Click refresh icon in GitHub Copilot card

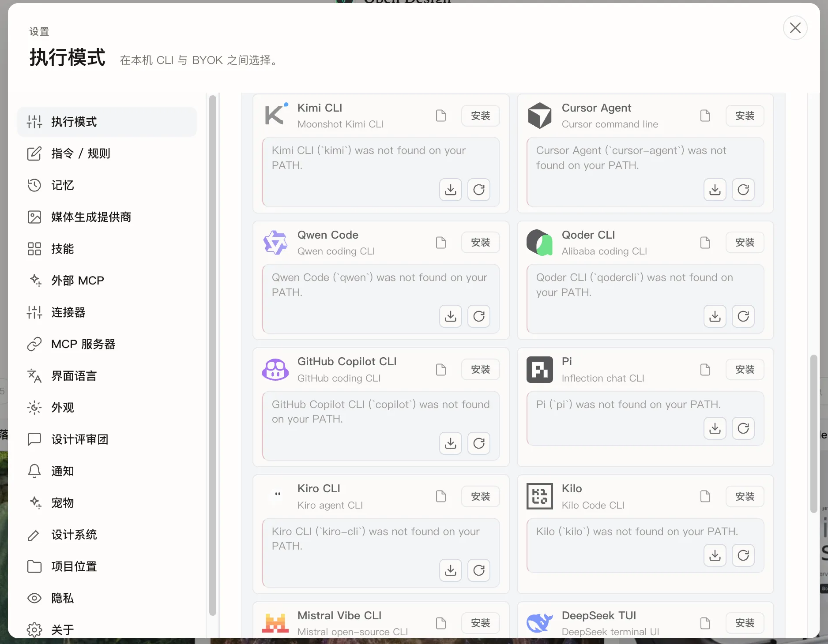[479, 443]
